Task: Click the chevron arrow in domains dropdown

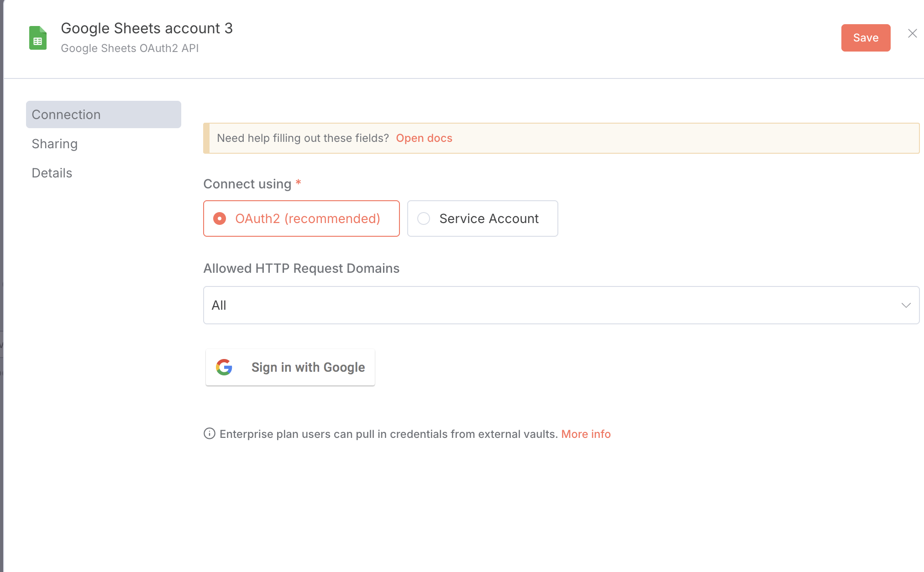Action: tap(906, 305)
